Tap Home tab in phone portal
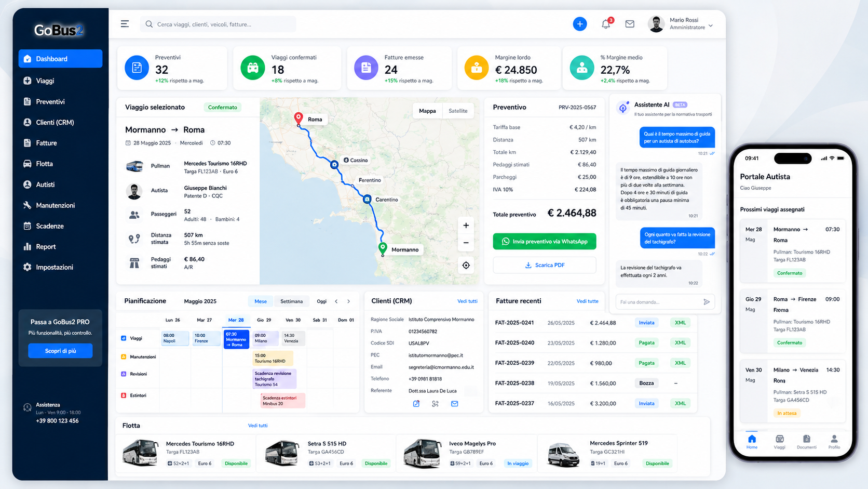Image resolution: width=868 pixels, height=489 pixels. point(752,442)
